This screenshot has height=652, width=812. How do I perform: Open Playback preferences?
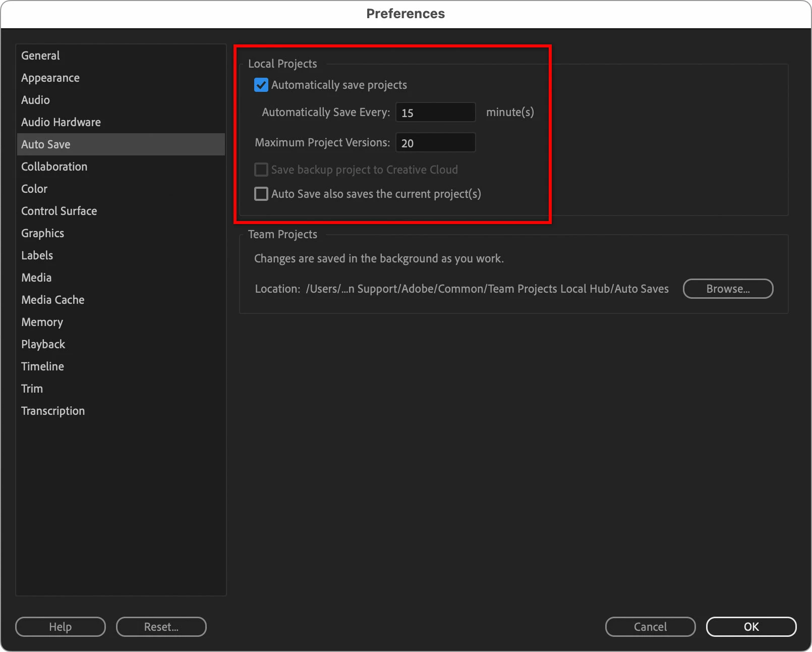coord(121,344)
